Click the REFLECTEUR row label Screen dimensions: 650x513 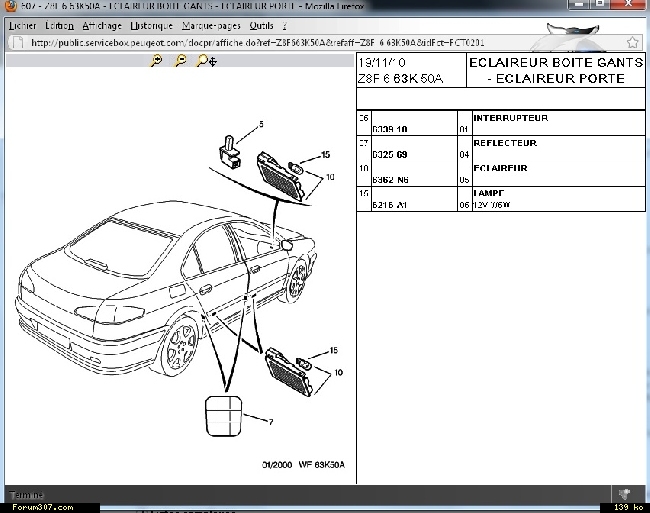(x=505, y=143)
